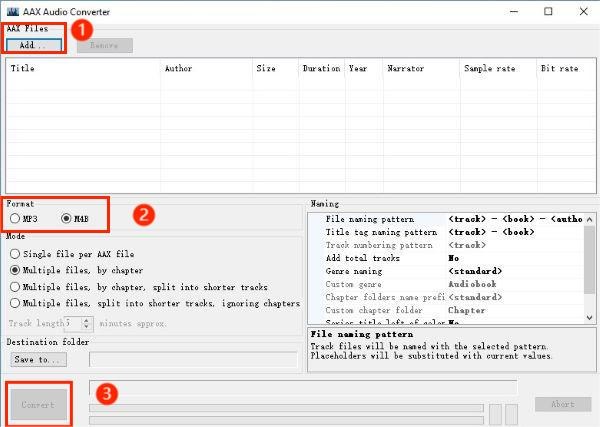Click the Save to... button

pyautogui.click(x=38, y=359)
